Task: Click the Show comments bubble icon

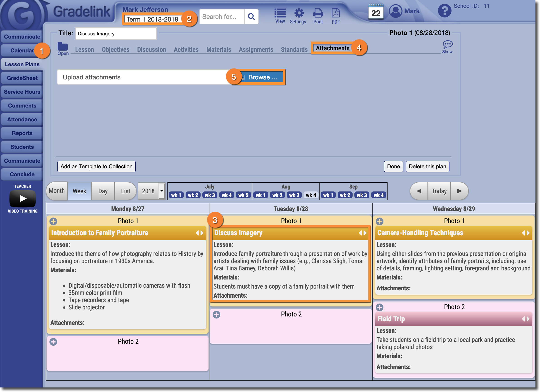Action: pyautogui.click(x=447, y=45)
